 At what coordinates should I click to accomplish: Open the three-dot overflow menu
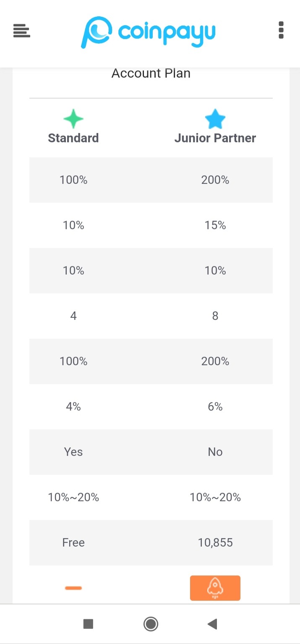pyautogui.click(x=281, y=30)
